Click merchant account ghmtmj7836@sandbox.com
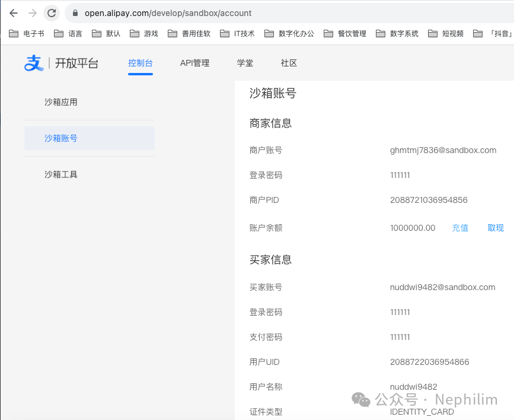 coord(443,150)
